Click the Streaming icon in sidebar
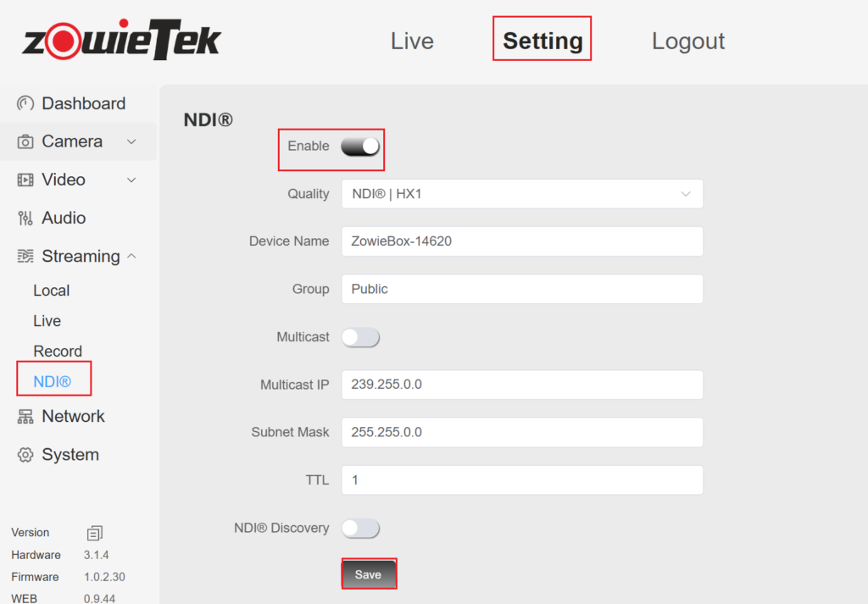Screen dimensions: 868x604 click(x=25, y=256)
